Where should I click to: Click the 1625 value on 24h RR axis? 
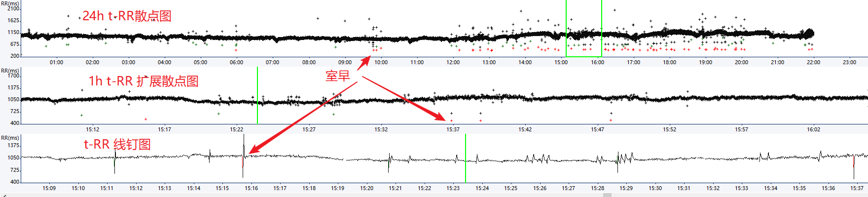point(14,21)
